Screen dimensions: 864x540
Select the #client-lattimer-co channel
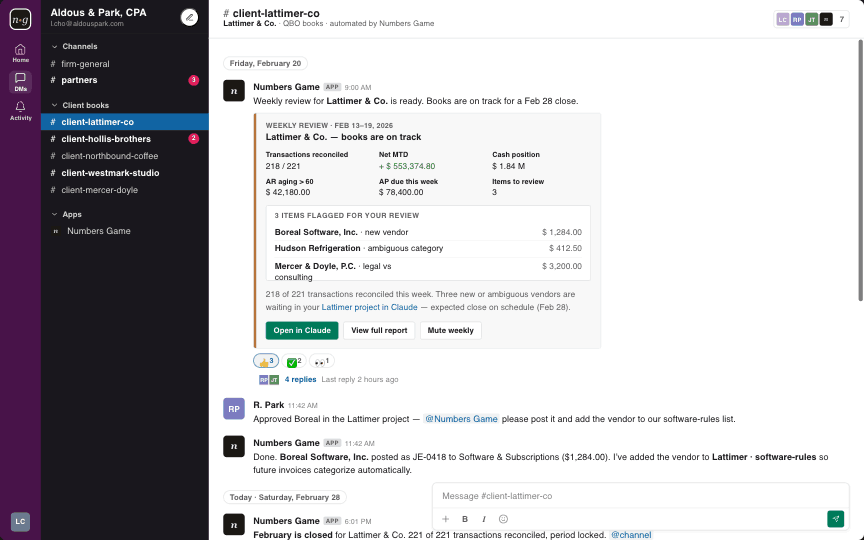(x=125, y=122)
